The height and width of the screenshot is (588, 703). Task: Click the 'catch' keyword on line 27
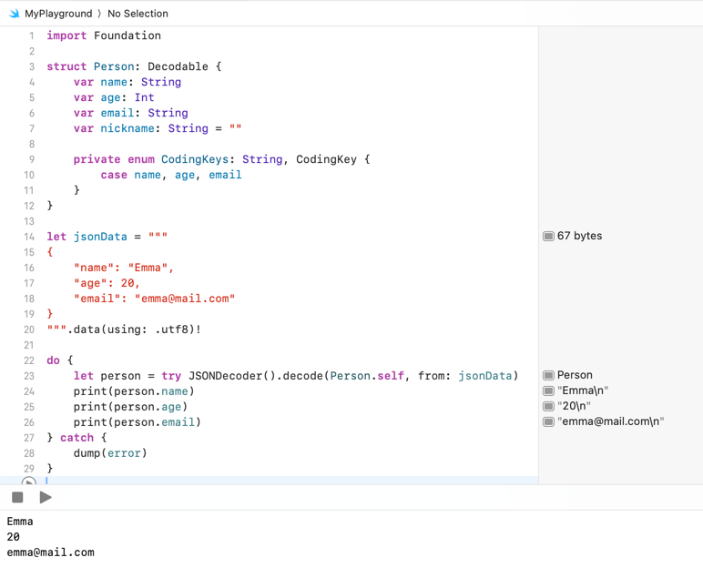click(x=76, y=438)
